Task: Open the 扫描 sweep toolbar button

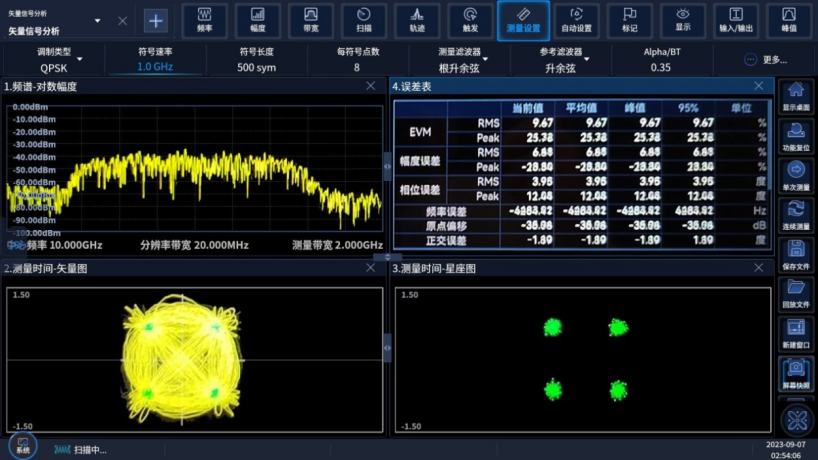Action: (x=364, y=20)
